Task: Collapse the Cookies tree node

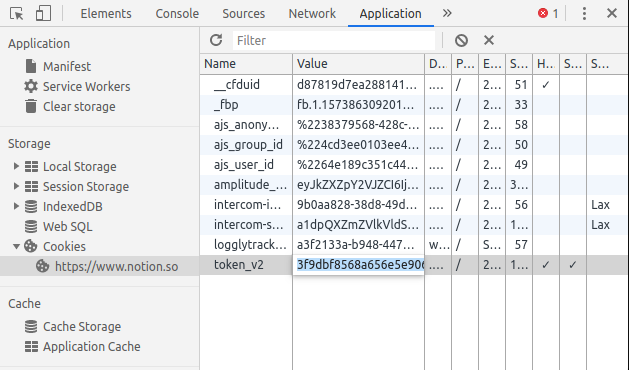Action: (16, 246)
